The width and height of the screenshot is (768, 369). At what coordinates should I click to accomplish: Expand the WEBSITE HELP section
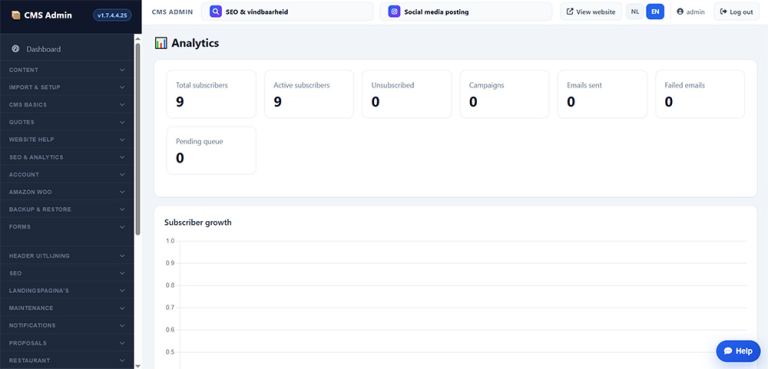click(x=67, y=140)
